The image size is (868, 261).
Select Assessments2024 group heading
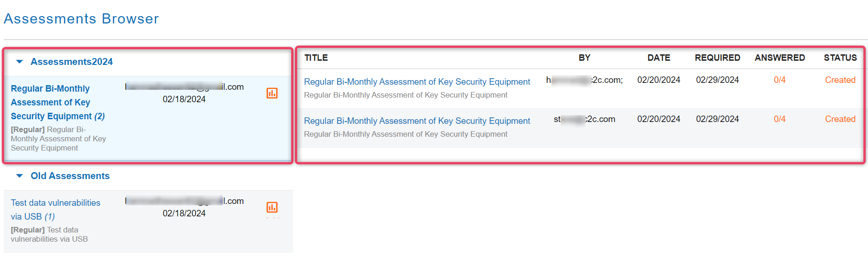click(72, 62)
